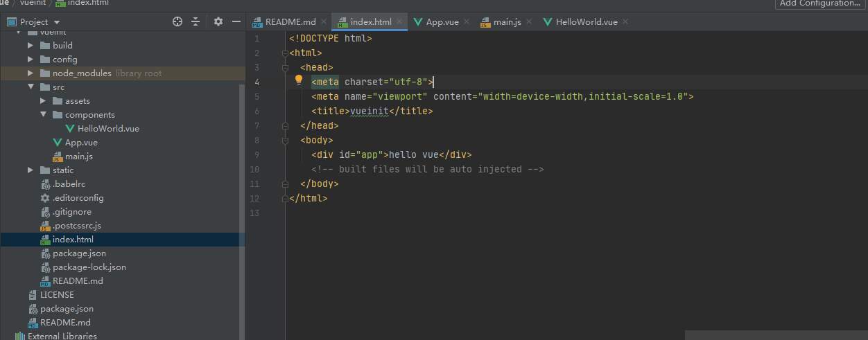The height and width of the screenshot is (340, 868).
Task: Click the locate/select opened file target icon
Action: (x=177, y=21)
